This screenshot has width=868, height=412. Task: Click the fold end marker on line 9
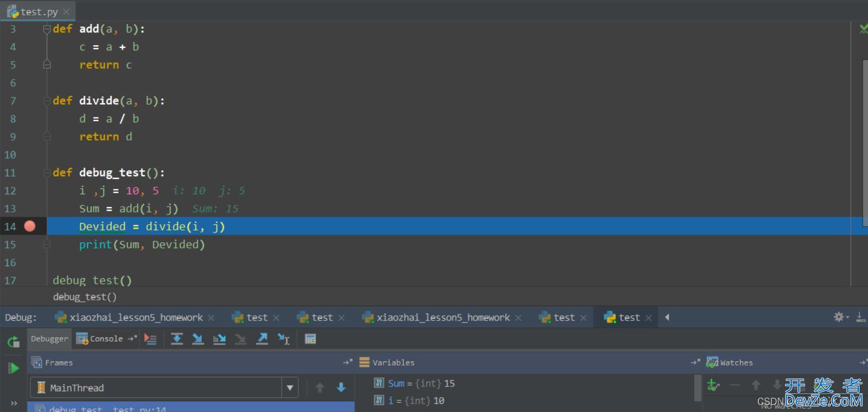(x=47, y=136)
